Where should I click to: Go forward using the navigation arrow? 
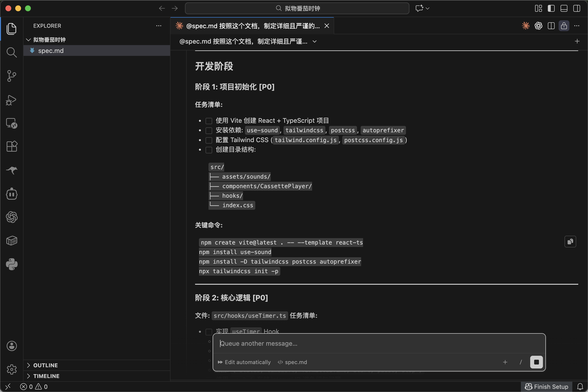point(175,9)
